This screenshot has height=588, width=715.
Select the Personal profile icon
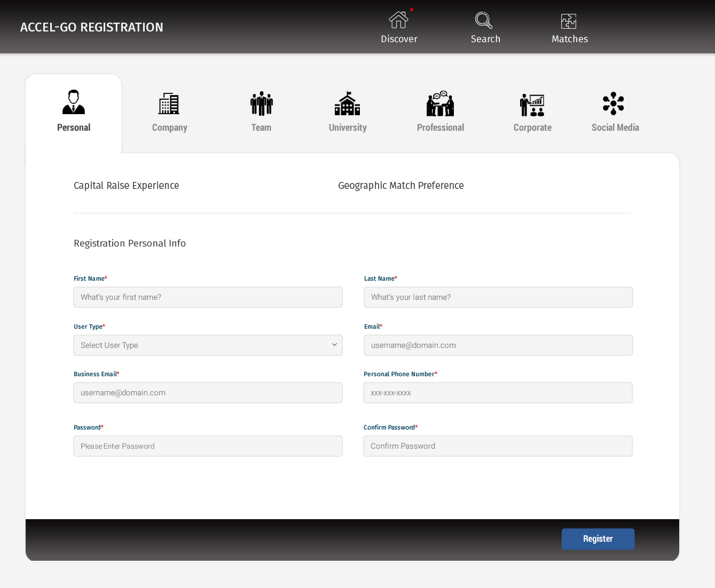(74, 102)
